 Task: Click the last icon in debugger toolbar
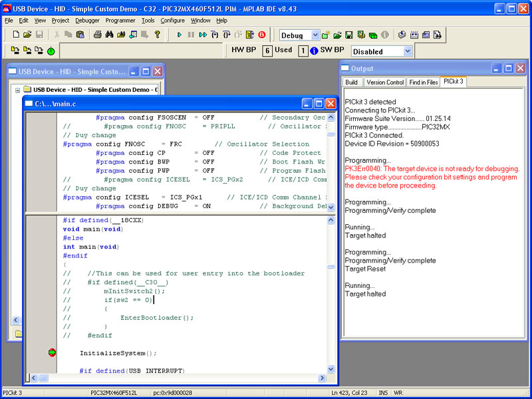[x=438, y=35]
